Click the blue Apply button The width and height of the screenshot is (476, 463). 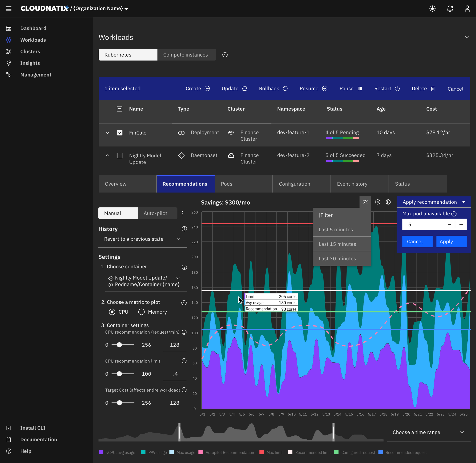[x=451, y=241]
